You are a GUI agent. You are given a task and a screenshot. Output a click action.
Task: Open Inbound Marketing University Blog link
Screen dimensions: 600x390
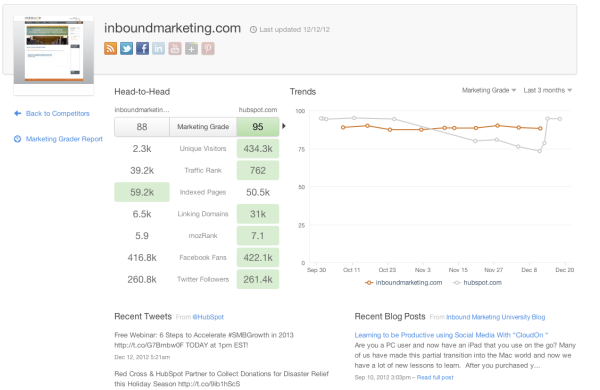pos(496,317)
